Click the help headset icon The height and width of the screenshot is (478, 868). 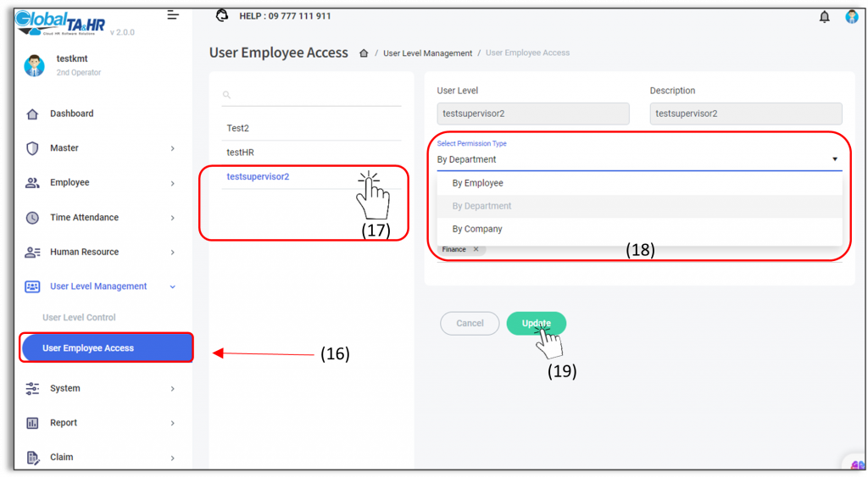(x=223, y=16)
